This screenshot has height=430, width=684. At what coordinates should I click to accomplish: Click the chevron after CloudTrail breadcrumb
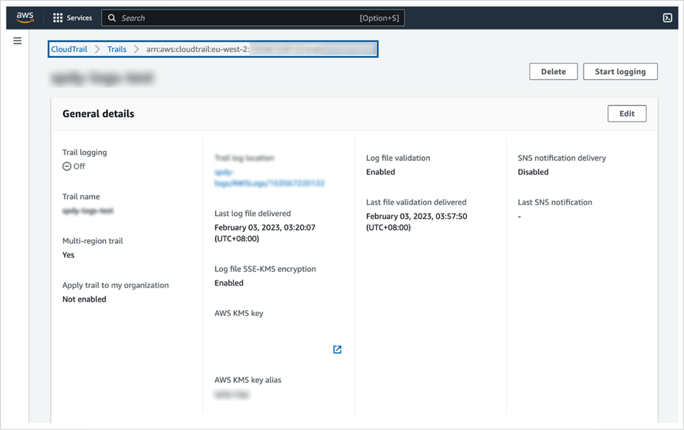click(97, 49)
